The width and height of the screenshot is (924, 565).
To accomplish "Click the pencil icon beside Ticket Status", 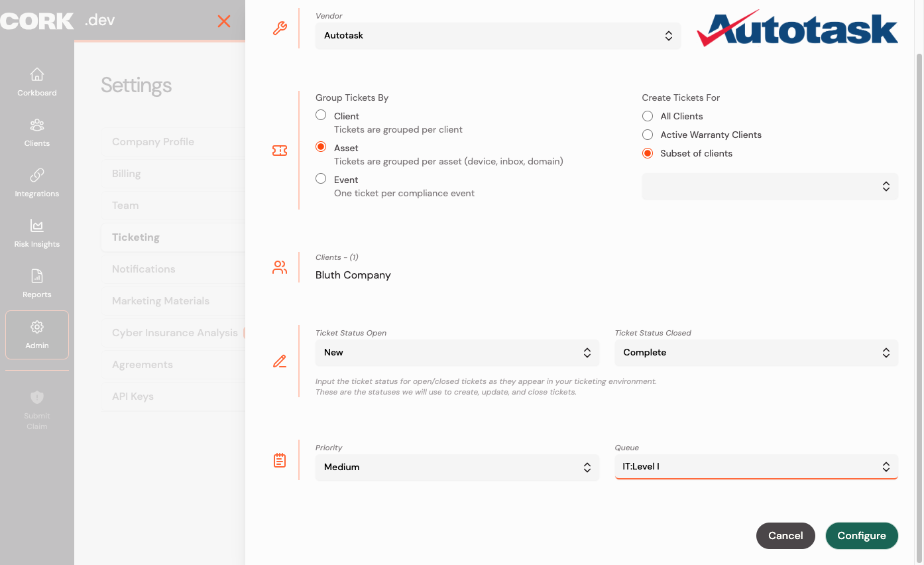I will click(x=280, y=362).
